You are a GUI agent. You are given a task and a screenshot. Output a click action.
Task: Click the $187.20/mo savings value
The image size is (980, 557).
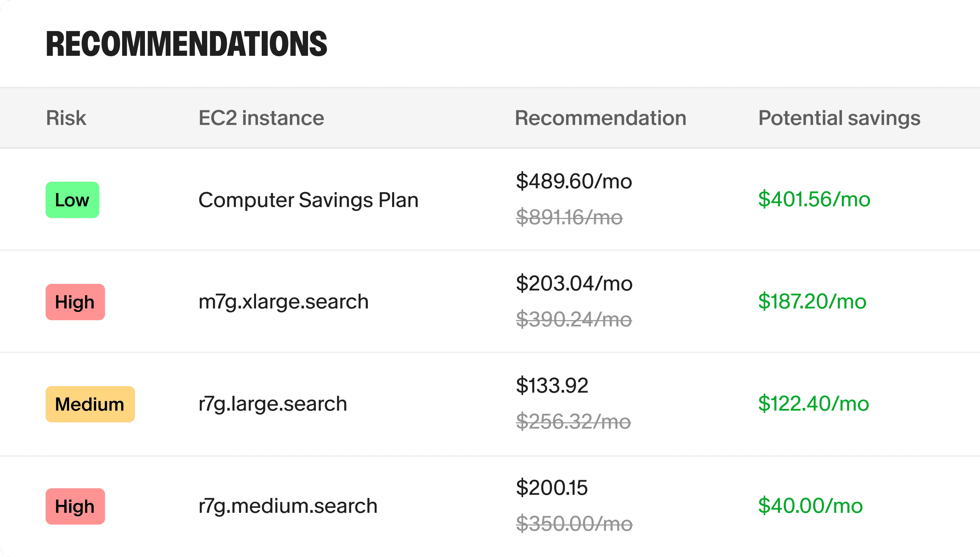[x=812, y=301]
